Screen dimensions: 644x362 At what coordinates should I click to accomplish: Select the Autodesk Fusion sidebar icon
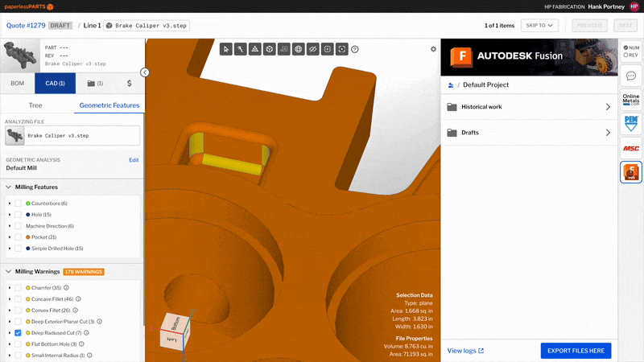coord(631,172)
